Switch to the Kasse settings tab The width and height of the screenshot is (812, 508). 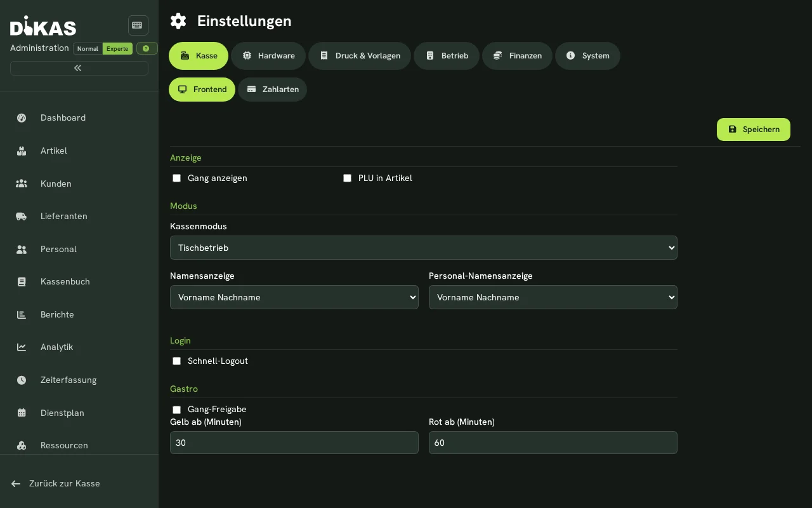click(199, 56)
